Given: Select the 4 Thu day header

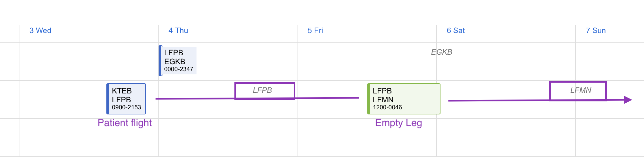Looking at the screenshot, I should [178, 31].
